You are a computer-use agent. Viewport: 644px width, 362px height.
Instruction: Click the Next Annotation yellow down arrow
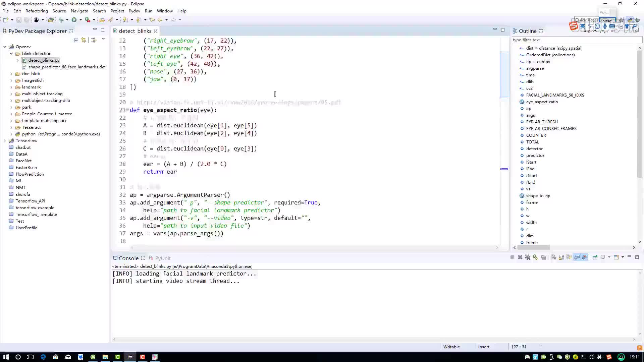click(x=125, y=20)
